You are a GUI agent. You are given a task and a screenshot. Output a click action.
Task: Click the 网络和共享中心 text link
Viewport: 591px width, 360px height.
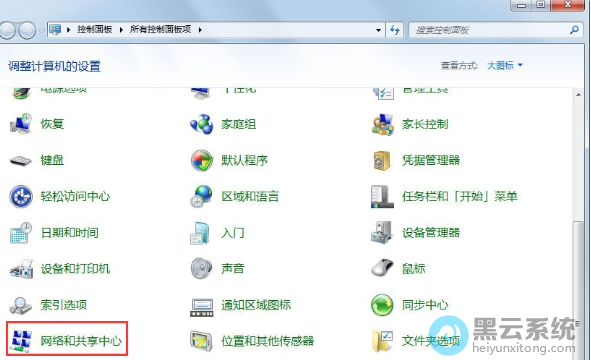[x=81, y=341]
